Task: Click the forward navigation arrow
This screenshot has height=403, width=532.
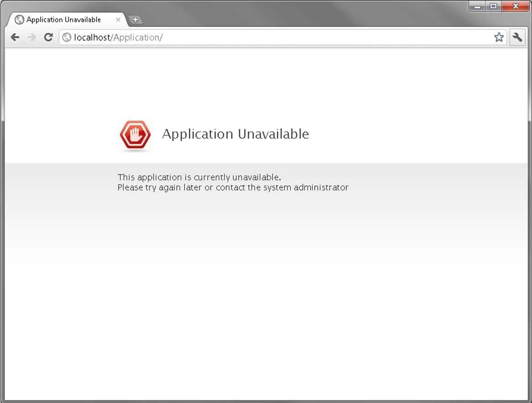Action: pos(31,37)
